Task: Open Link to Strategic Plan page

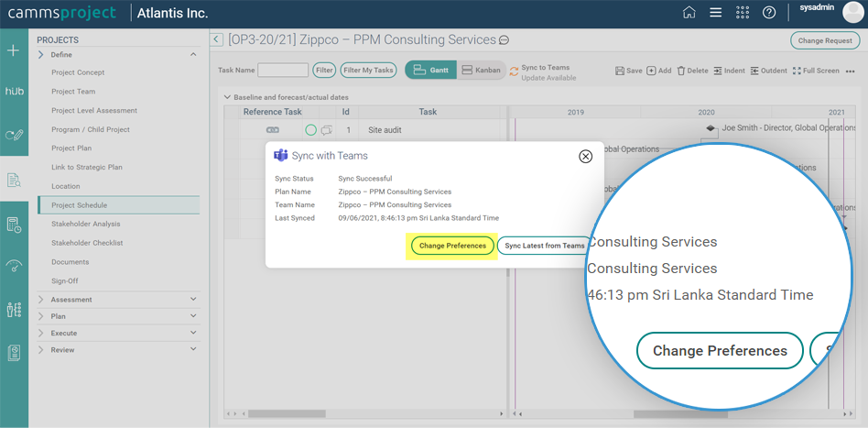Action: (87, 167)
